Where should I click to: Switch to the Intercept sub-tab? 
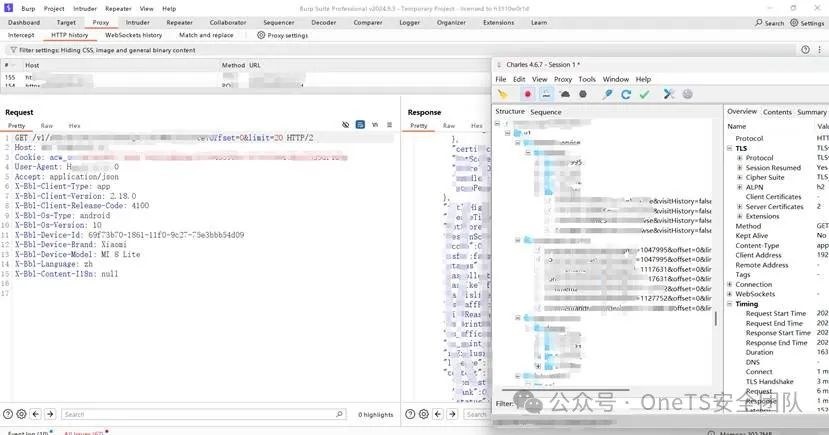pos(21,35)
